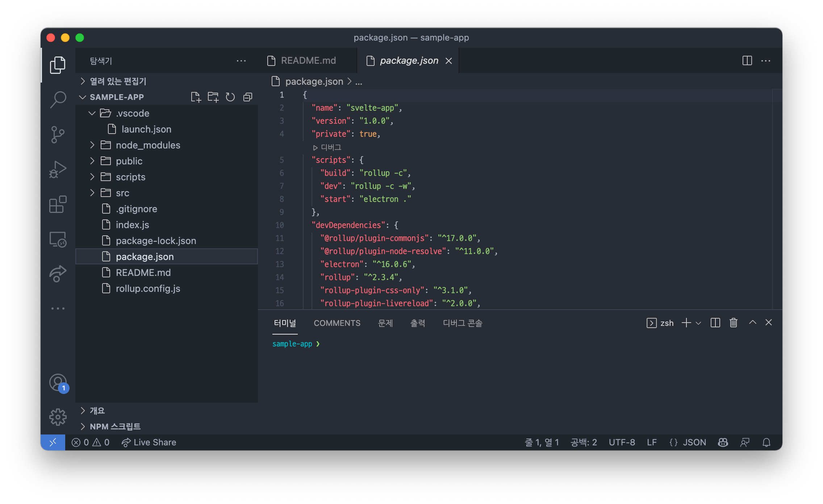Maximize the terminal panel size
823x504 pixels.
coord(752,323)
